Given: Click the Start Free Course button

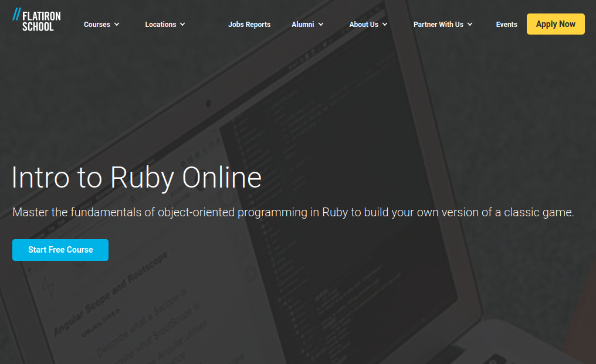Looking at the screenshot, I should click(60, 250).
